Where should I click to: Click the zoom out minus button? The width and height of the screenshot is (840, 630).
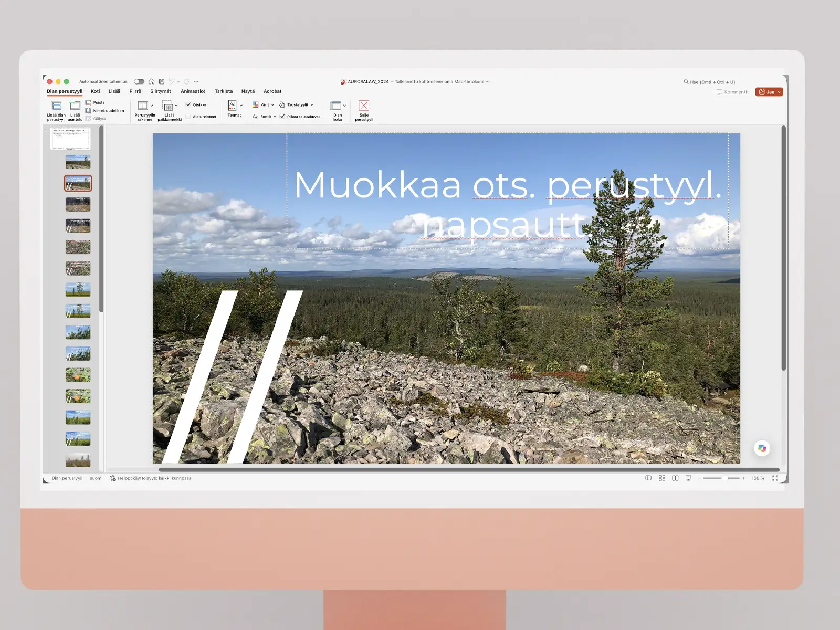tap(699, 478)
